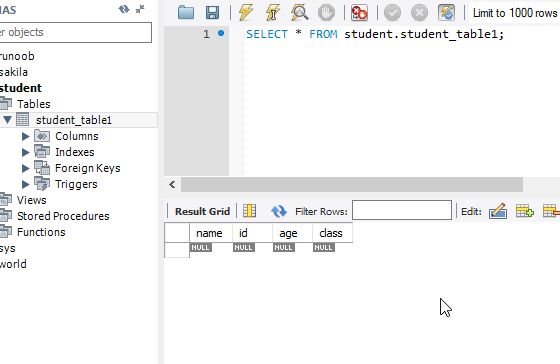
Task: Click the Foreign Keys label in tree
Action: point(88,168)
